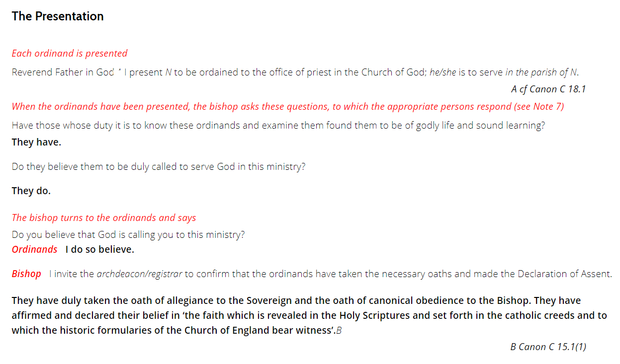Click italic 'he/she' in the presentation sentence
The image size is (620, 364).
[443, 73]
